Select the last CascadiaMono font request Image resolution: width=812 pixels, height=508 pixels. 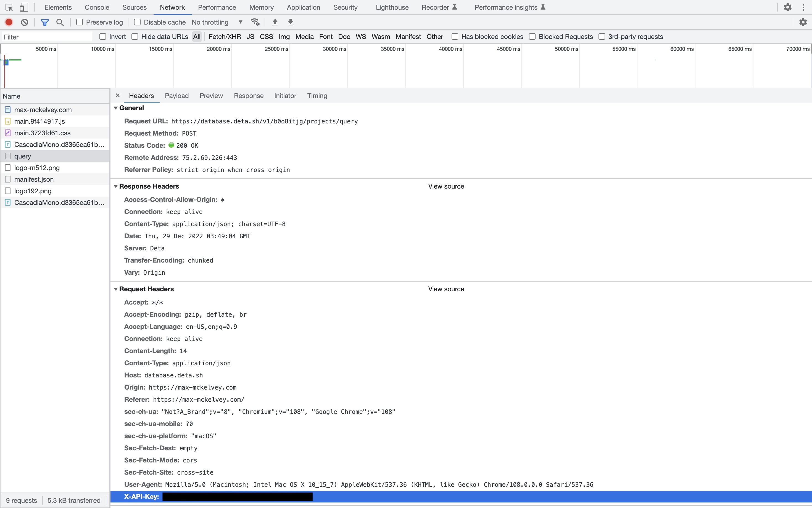55,202
